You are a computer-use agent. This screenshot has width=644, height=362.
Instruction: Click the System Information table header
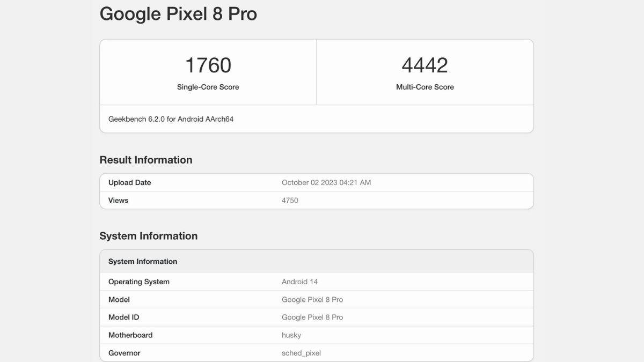142,261
